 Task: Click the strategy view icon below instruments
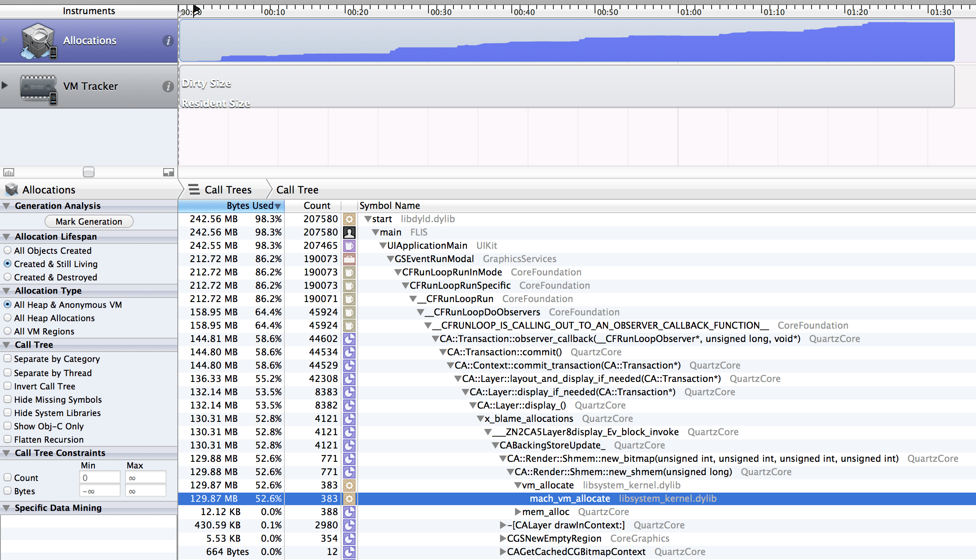9,172
